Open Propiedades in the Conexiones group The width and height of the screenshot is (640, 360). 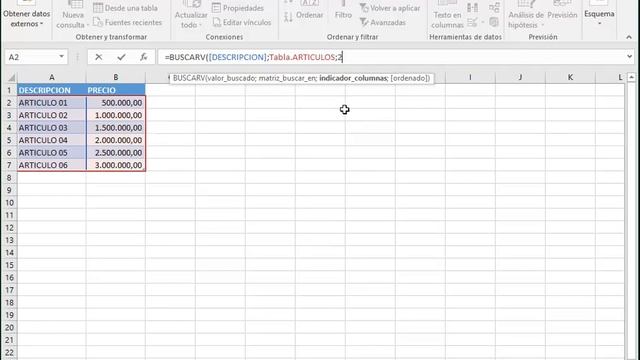coord(243,8)
